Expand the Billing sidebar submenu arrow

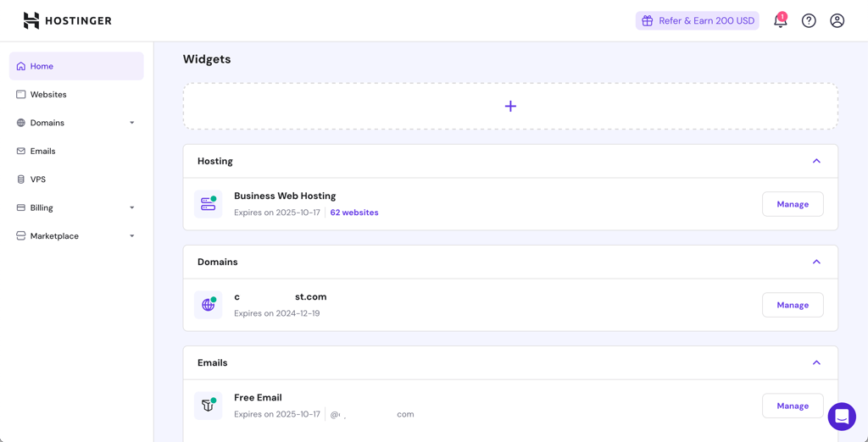(x=131, y=207)
